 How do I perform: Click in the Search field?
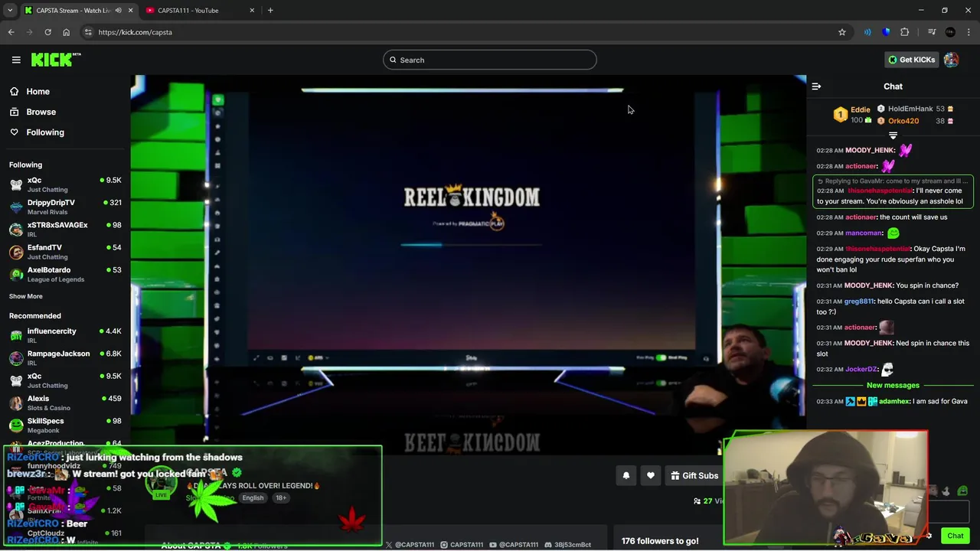coord(490,60)
